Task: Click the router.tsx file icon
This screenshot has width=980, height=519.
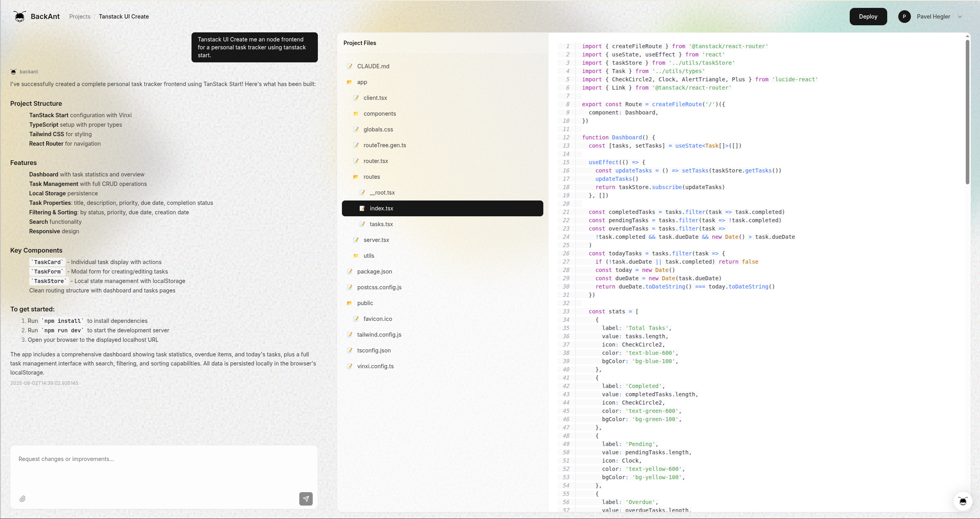Action: click(356, 161)
